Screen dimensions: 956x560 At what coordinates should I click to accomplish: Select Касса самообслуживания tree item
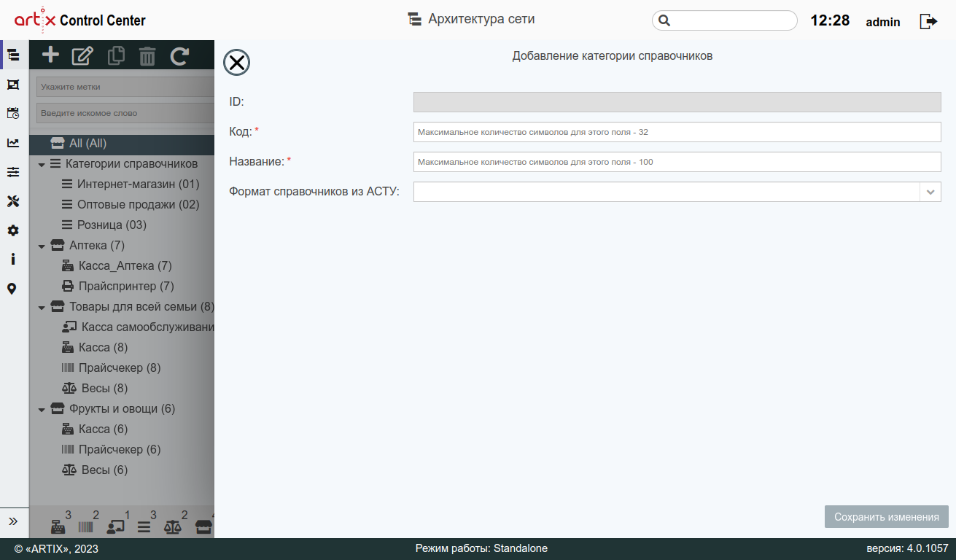pos(147,327)
